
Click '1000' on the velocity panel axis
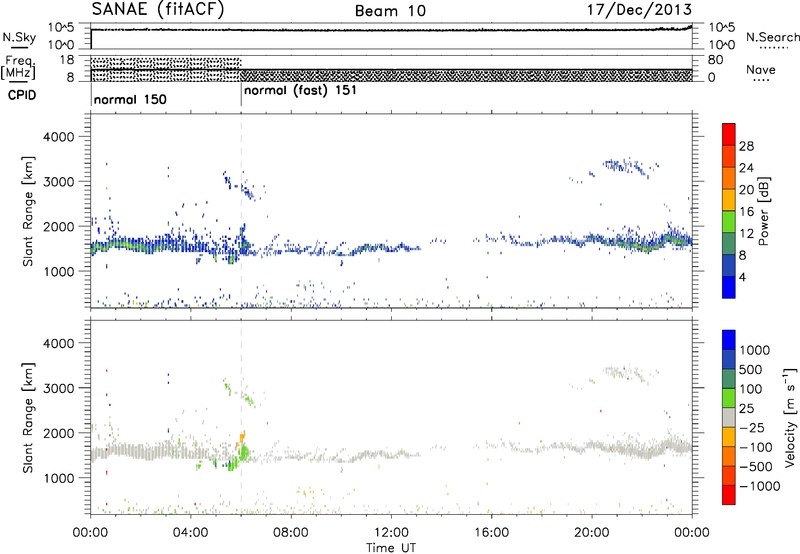tap(58, 478)
